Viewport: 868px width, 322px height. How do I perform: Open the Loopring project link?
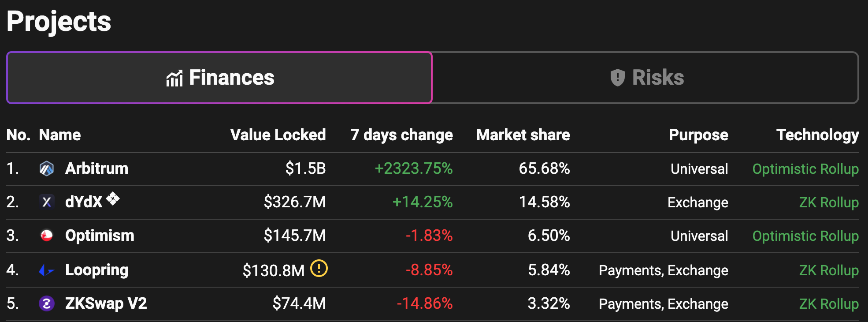coord(97,270)
